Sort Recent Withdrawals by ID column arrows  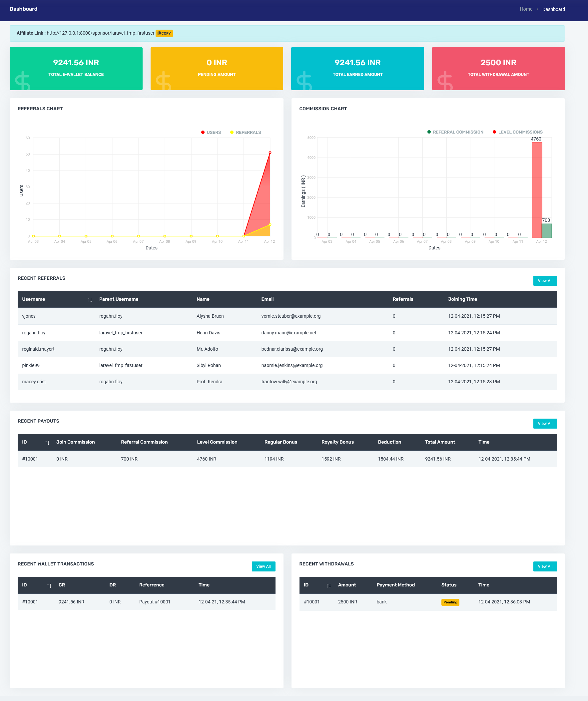pyautogui.click(x=329, y=585)
